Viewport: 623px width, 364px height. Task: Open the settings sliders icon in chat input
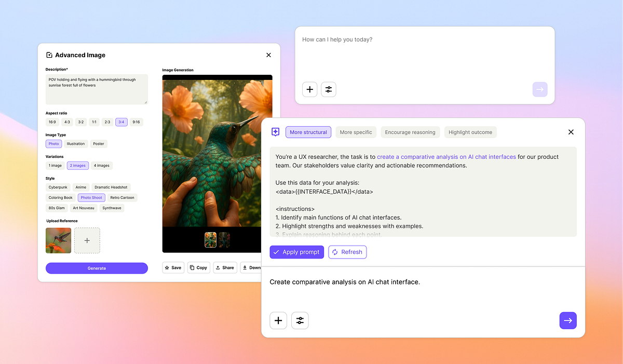(x=300, y=320)
